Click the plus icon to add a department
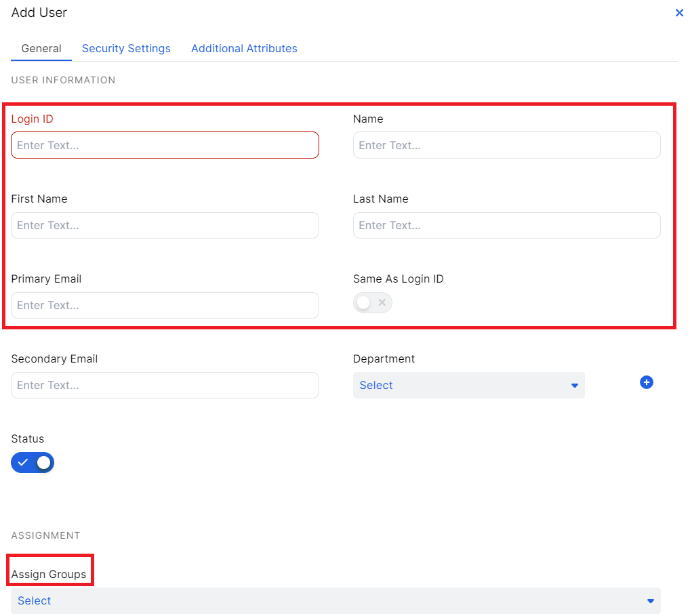Viewport: 690px width, 616px height. tap(646, 383)
